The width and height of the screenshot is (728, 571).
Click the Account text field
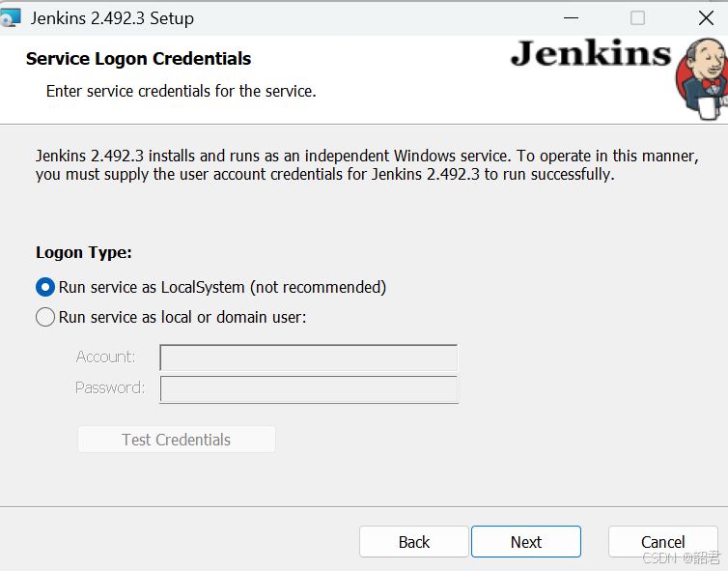[308, 357]
